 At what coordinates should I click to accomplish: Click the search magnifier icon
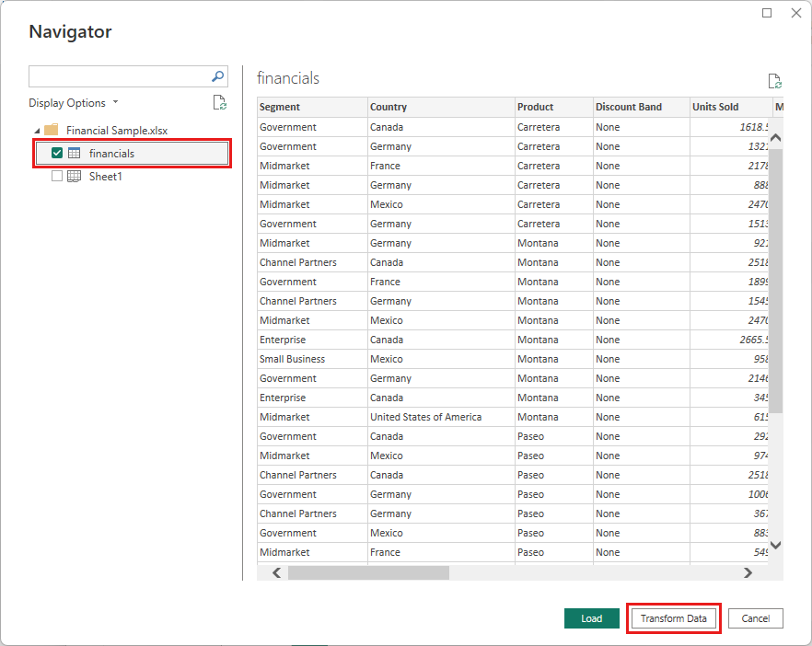pyautogui.click(x=218, y=76)
